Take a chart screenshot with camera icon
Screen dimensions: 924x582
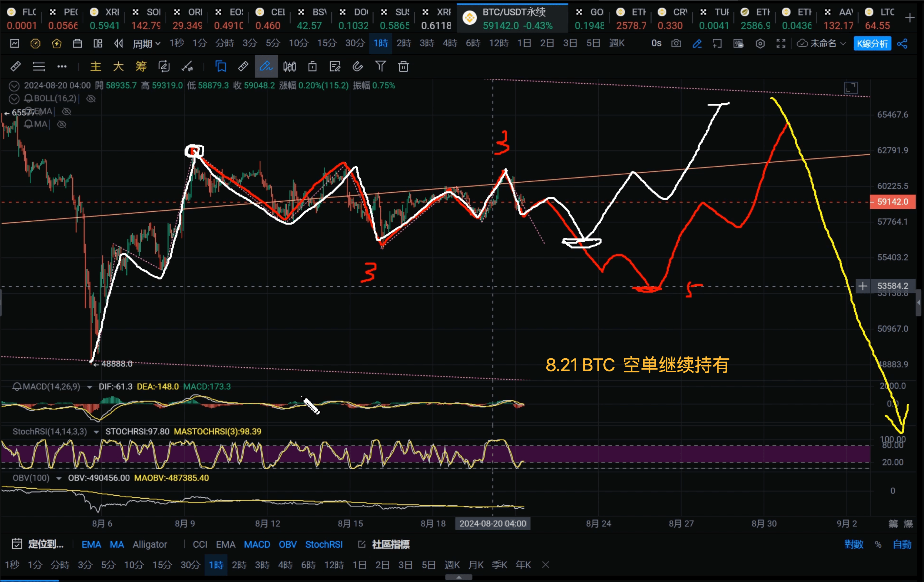[676, 44]
